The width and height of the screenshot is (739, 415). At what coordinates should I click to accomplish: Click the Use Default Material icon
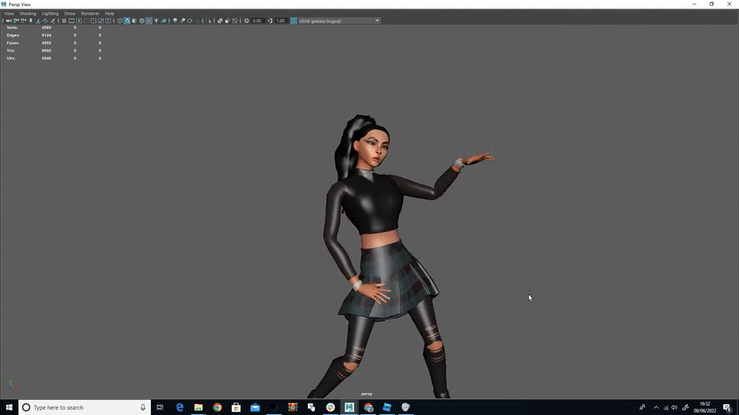134,21
